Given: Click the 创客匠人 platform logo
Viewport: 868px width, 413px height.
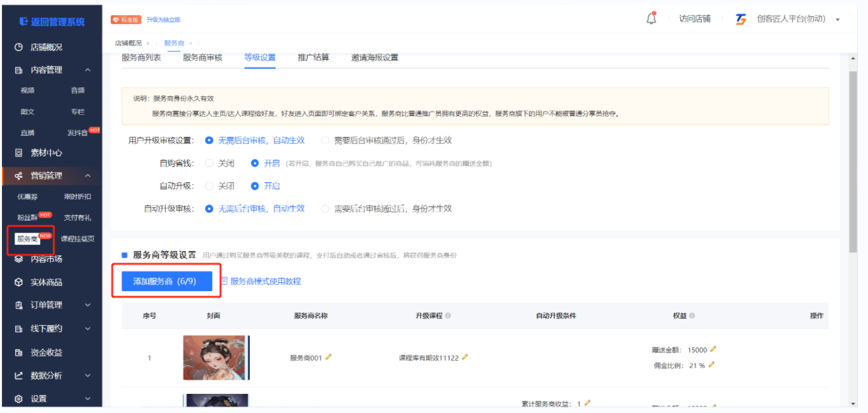Looking at the screenshot, I should (x=741, y=19).
